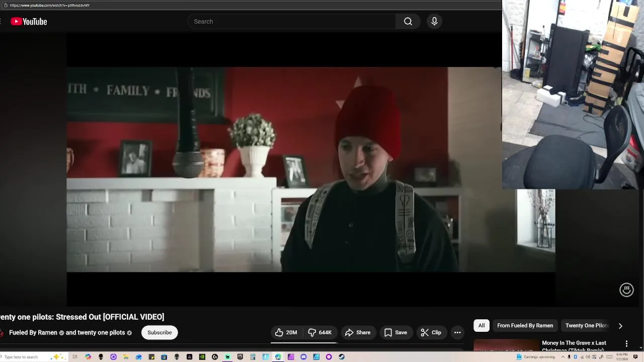Click the circular smiley icon near the player
Viewport: 644px width, 362px height.
(x=626, y=290)
